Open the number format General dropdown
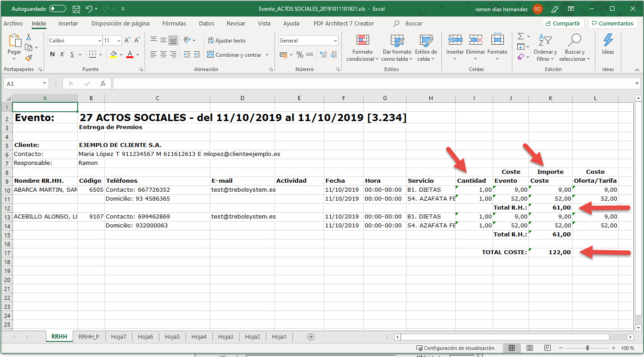This screenshot has width=644, height=357. [x=335, y=41]
